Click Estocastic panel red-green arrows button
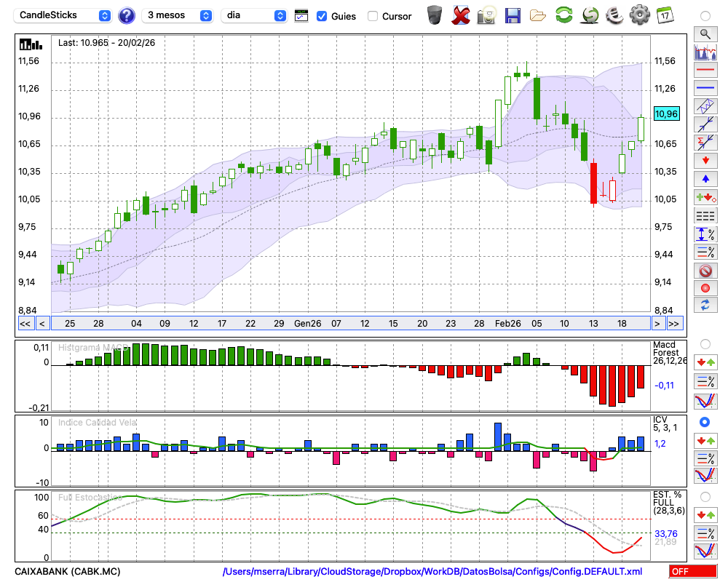The width and height of the screenshot is (728, 582). pyautogui.click(x=705, y=515)
